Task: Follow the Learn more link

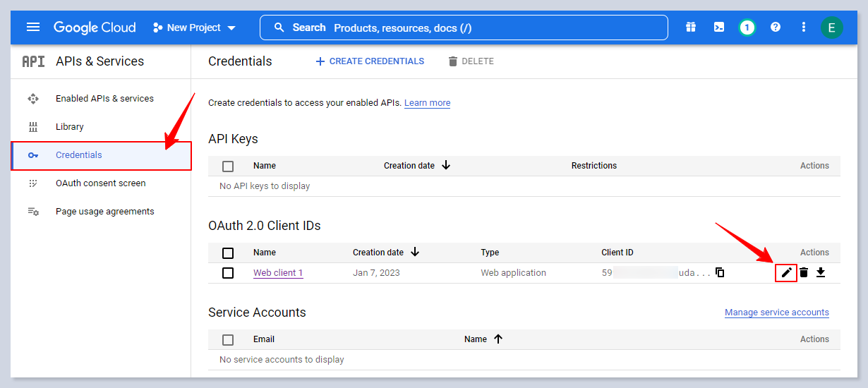Action: [x=427, y=103]
